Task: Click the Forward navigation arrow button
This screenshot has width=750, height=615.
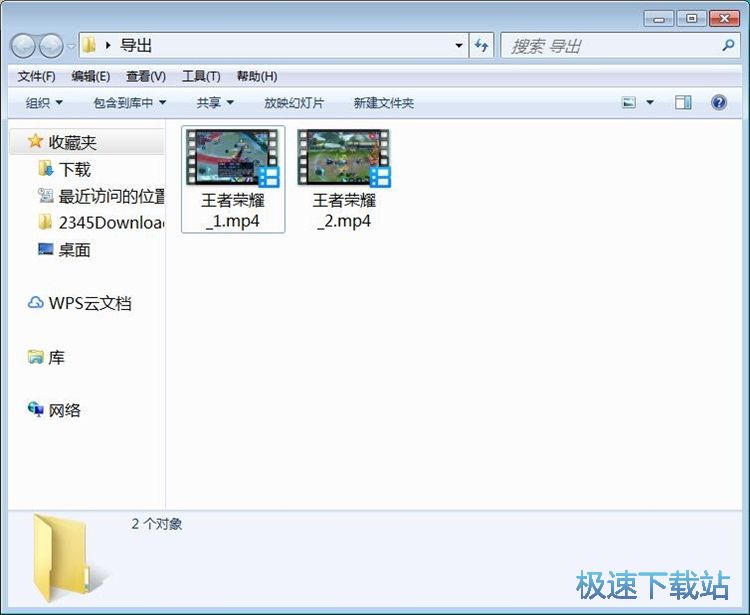Action: click(x=51, y=46)
